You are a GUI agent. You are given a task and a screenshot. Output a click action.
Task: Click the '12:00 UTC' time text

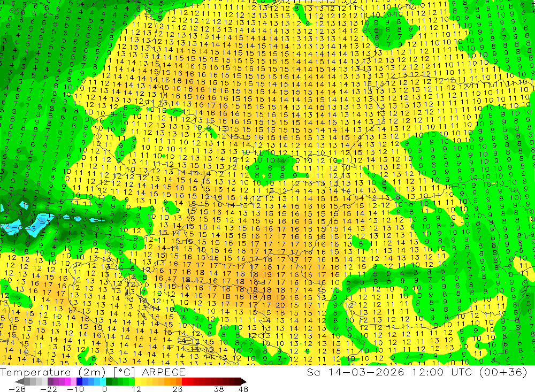(442, 372)
